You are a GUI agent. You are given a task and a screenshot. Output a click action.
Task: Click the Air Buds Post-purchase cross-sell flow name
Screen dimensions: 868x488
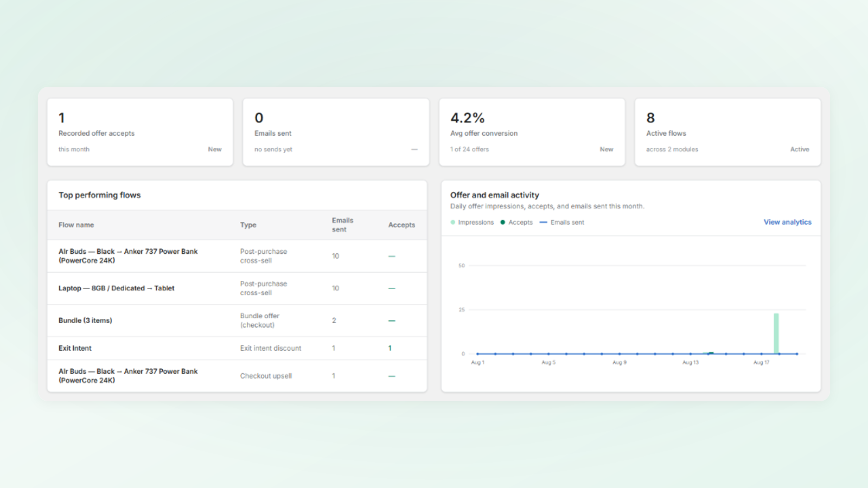(128, 256)
